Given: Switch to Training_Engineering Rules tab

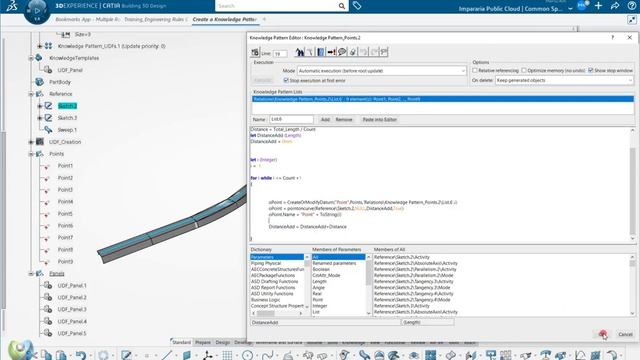Looking at the screenshot, I should pyautogui.click(x=156, y=19).
